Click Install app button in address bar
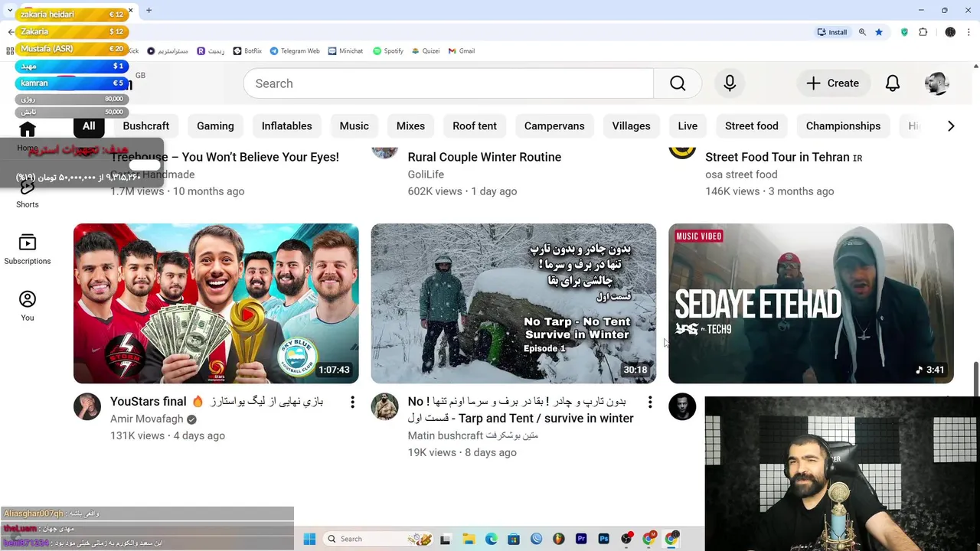980x551 pixels. [x=832, y=32]
